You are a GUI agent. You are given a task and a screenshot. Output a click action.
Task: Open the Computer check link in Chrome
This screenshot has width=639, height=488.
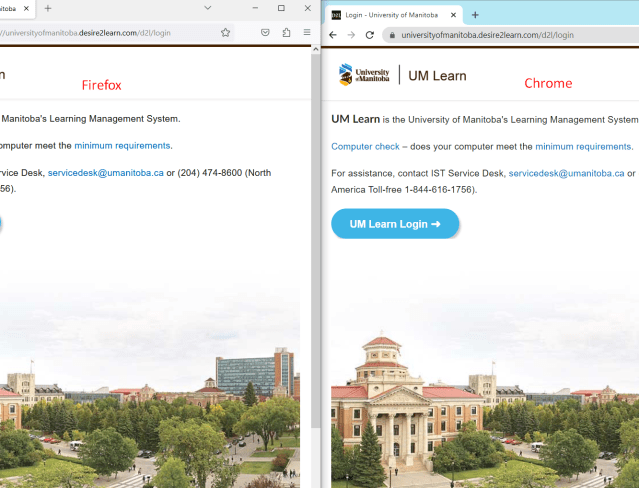pos(365,146)
